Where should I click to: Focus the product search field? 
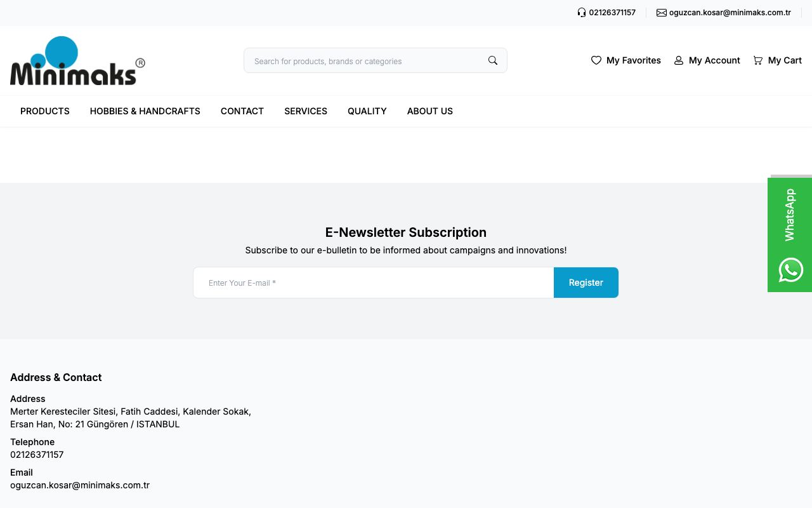[x=365, y=61]
